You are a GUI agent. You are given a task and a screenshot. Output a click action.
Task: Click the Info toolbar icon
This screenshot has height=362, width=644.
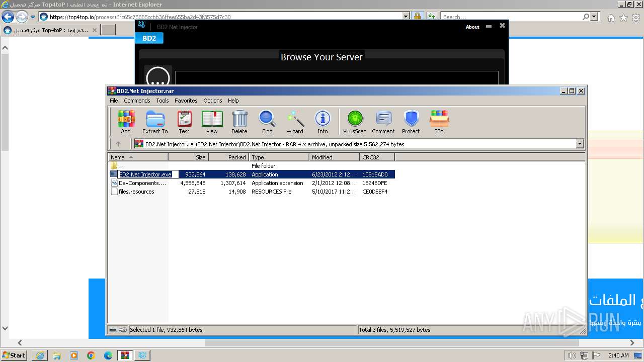(x=323, y=122)
